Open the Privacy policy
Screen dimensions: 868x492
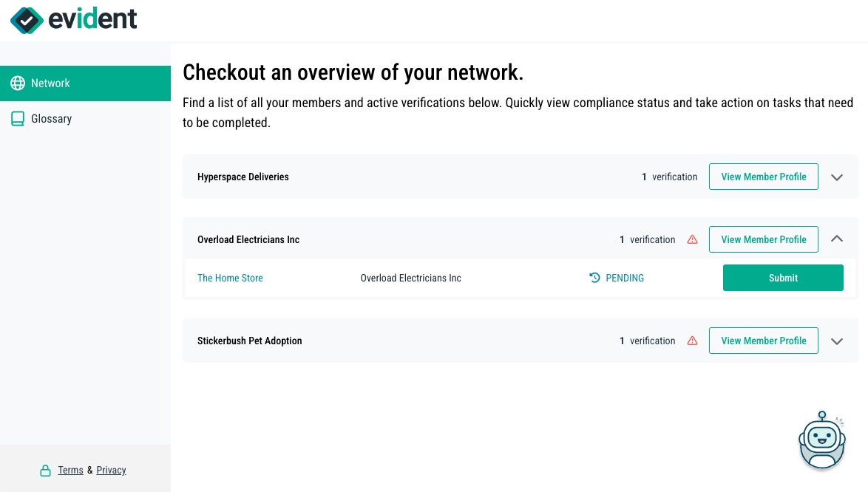click(x=111, y=470)
